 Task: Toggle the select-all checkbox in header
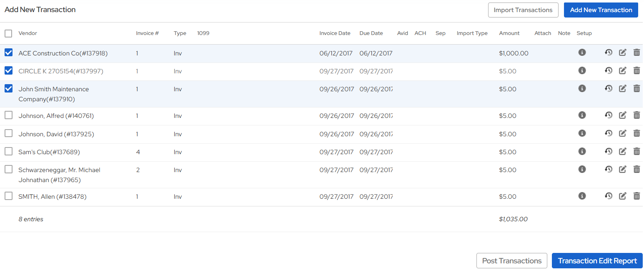(8, 33)
